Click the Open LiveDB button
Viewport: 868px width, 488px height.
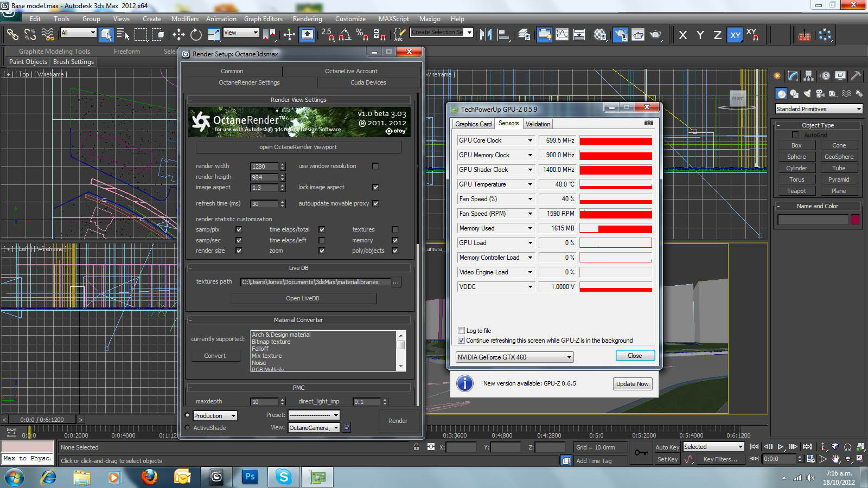tap(303, 298)
